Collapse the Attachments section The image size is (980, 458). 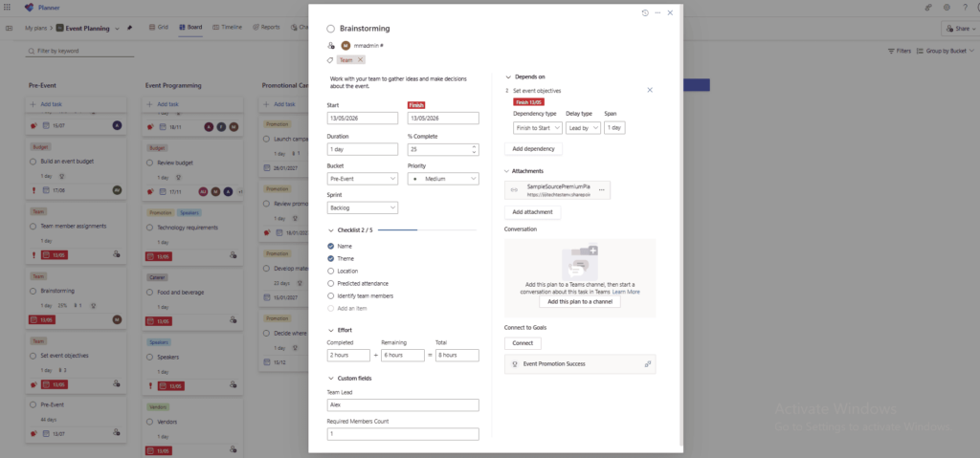coord(509,171)
